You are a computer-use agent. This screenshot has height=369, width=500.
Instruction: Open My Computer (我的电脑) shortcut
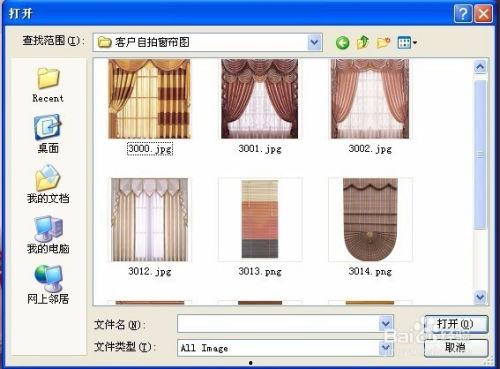48,235
